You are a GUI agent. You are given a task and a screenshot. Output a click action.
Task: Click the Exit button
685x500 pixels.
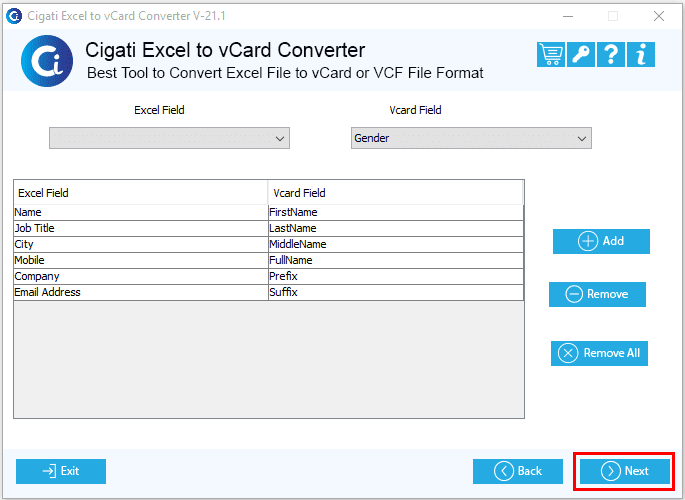[x=61, y=471]
